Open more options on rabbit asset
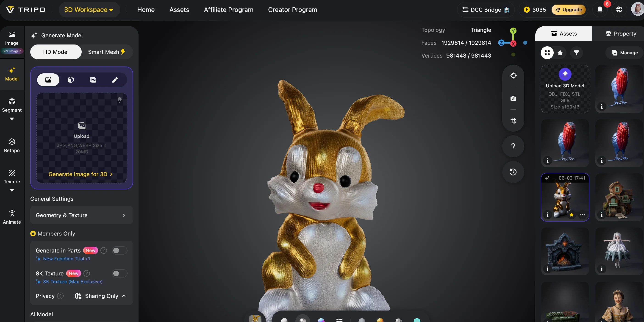Image resolution: width=644 pixels, height=322 pixels. click(x=582, y=215)
